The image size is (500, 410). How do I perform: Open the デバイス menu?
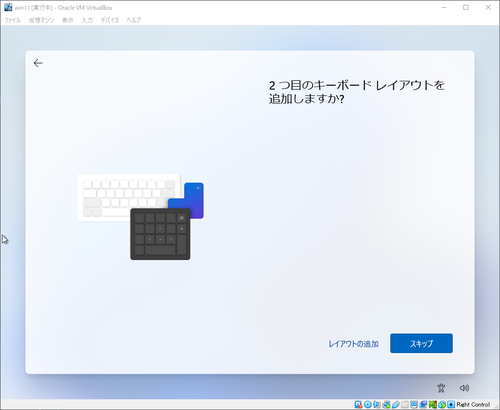tap(110, 20)
